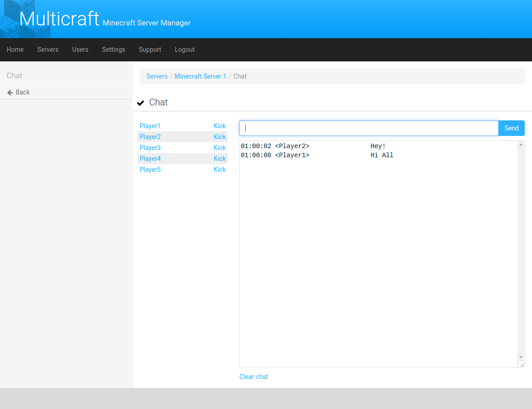Image resolution: width=532 pixels, height=409 pixels.
Task: Click Logout in the navigation bar
Action: coord(185,50)
